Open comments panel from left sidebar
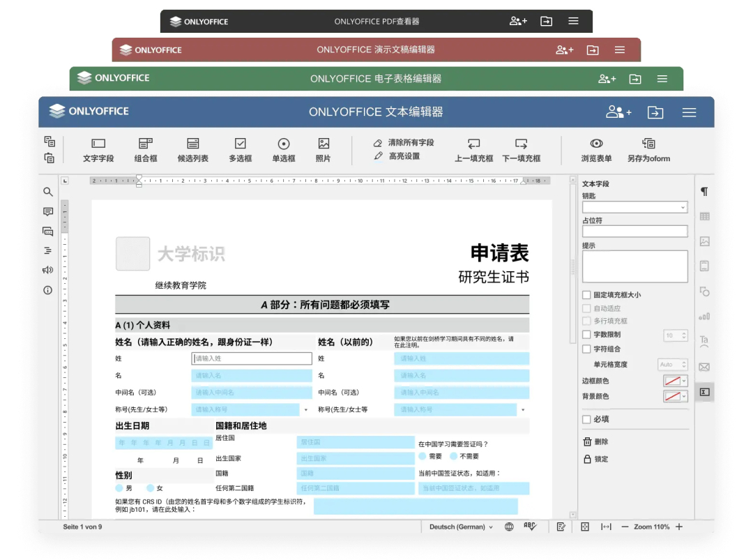The height and width of the screenshot is (560, 753). pyautogui.click(x=47, y=211)
